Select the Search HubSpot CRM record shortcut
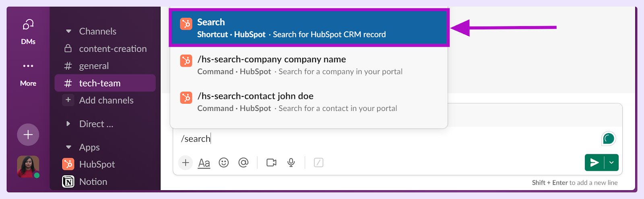This screenshot has width=644, height=199. point(309,28)
